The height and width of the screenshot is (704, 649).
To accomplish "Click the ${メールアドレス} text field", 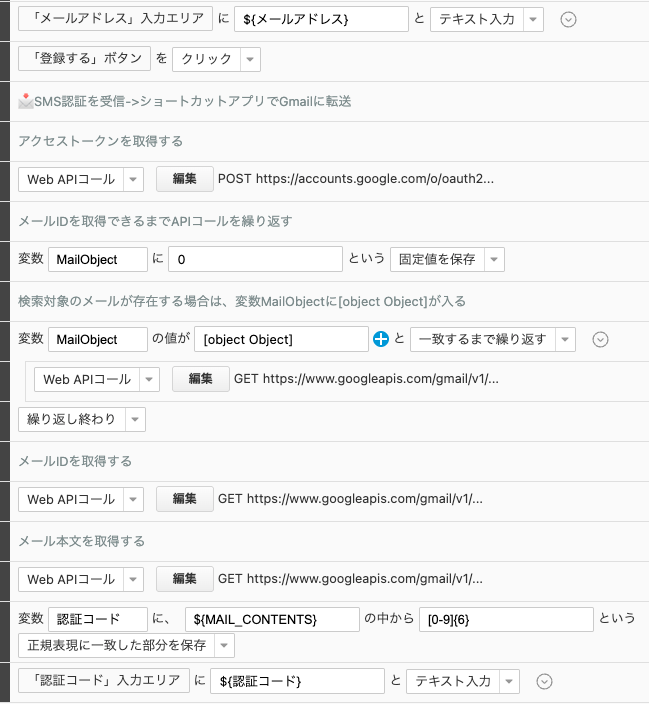I will (321, 19).
